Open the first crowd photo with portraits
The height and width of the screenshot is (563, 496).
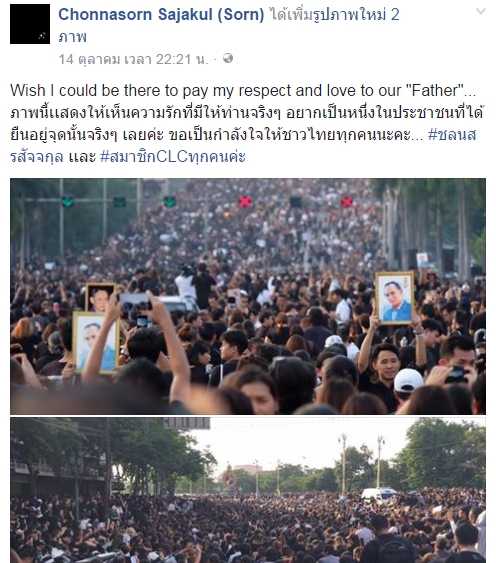(248, 297)
